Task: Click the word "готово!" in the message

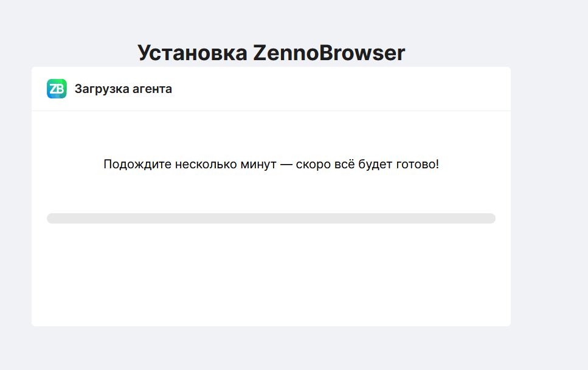Action: click(418, 165)
